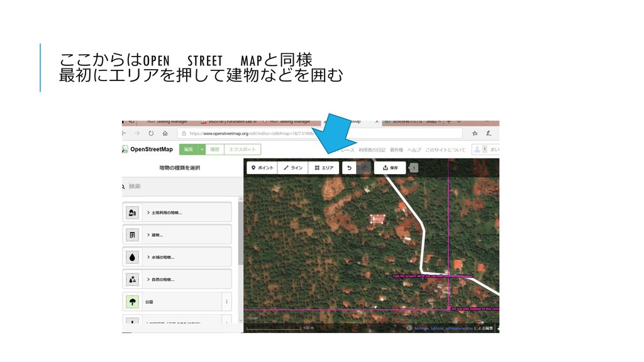Screen dimensions: 644x362
Task: Expand the 建物 (Building) category
Action: pyautogui.click(x=177, y=235)
